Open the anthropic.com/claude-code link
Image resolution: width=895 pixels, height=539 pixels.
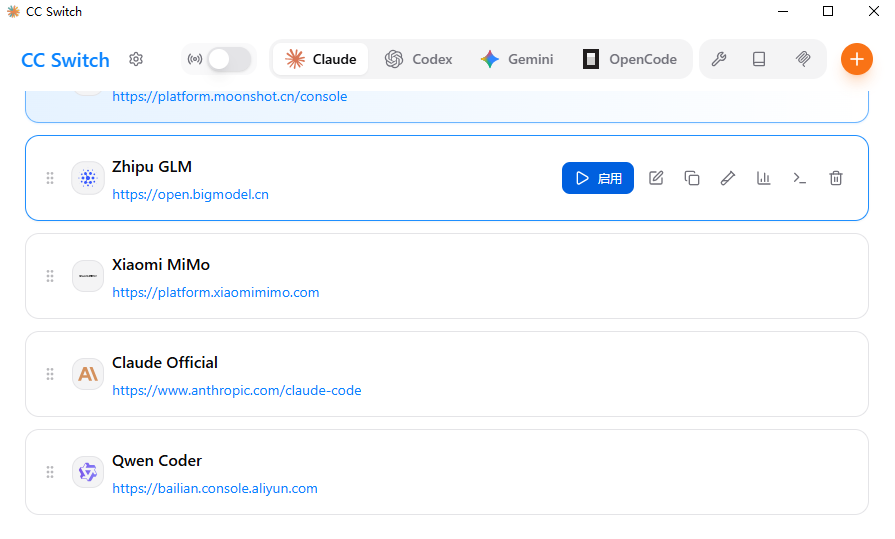point(236,391)
